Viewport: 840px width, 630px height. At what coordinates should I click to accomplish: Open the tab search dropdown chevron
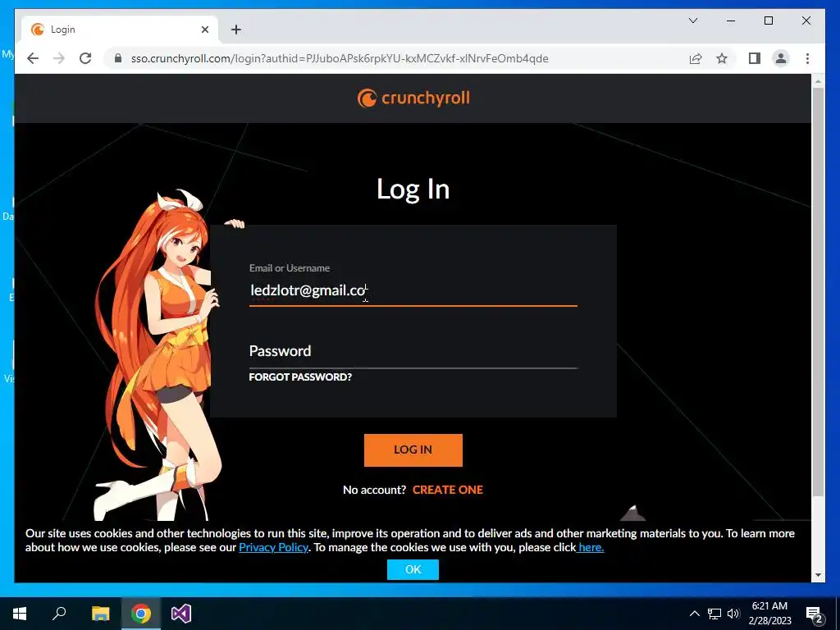pos(692,21)
